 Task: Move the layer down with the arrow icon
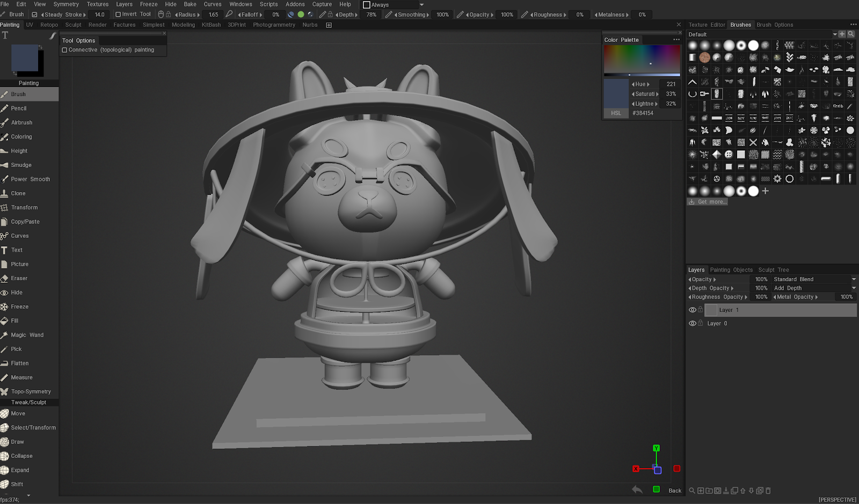tap(751, 491)
